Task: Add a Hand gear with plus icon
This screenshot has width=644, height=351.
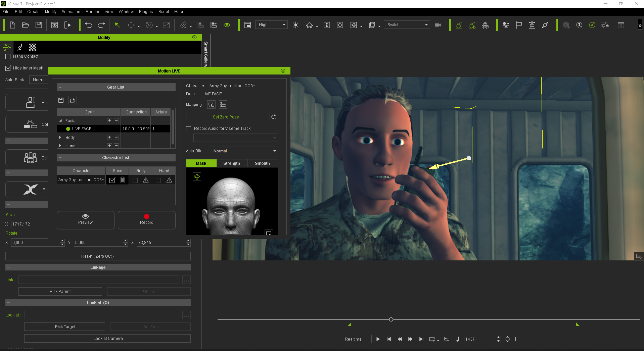Action: click(x=109, y=146)
